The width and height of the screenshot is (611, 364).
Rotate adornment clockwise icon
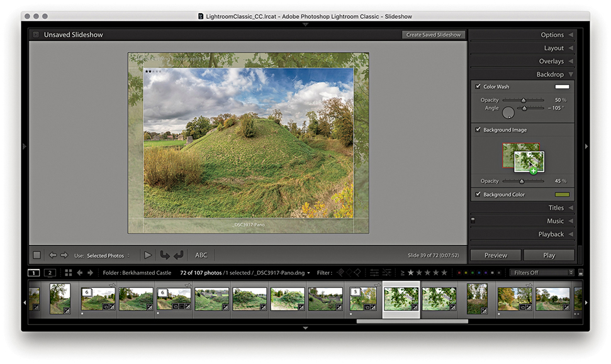(179, 255)
